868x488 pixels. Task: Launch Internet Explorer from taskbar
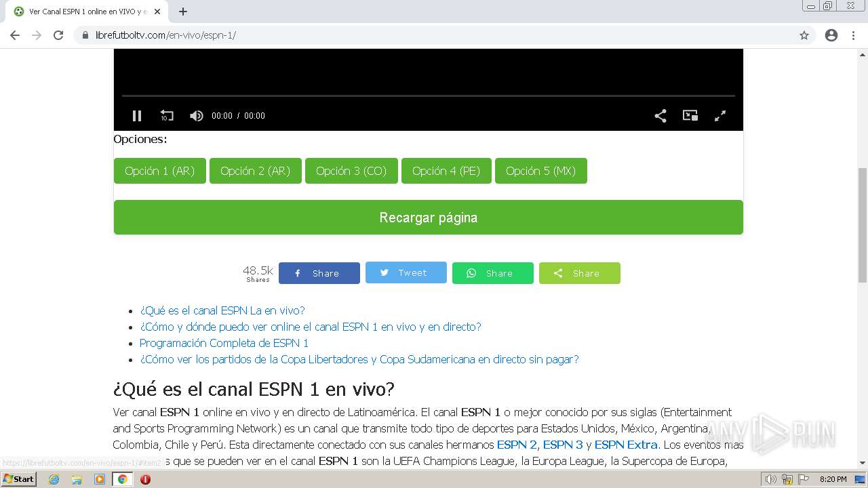pyautogui.click(x=54, y=479)
